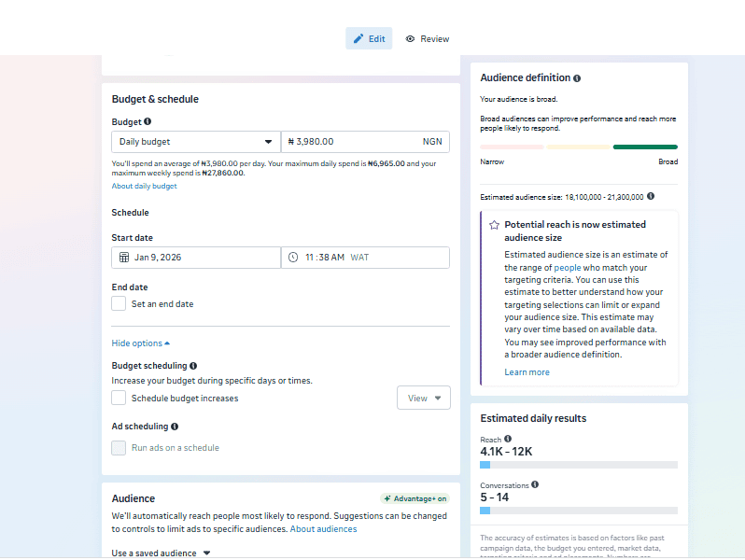Click the Narrow to Broad audience meter
Viewport: 745px width, 560px height.
(x=579, y=147)
